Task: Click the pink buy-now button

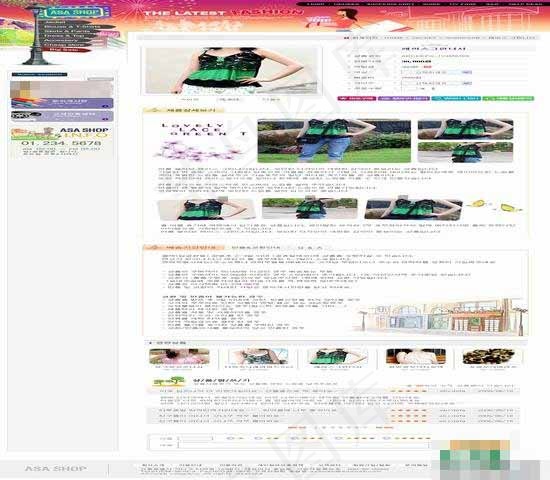Action: [356, 99]
